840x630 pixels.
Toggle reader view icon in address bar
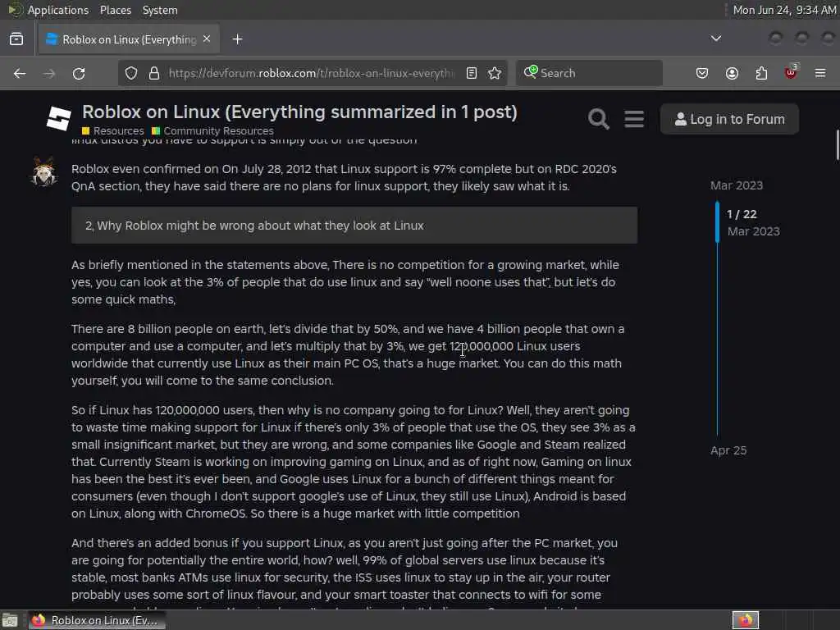pyautogui.click(x=472, y=73)
